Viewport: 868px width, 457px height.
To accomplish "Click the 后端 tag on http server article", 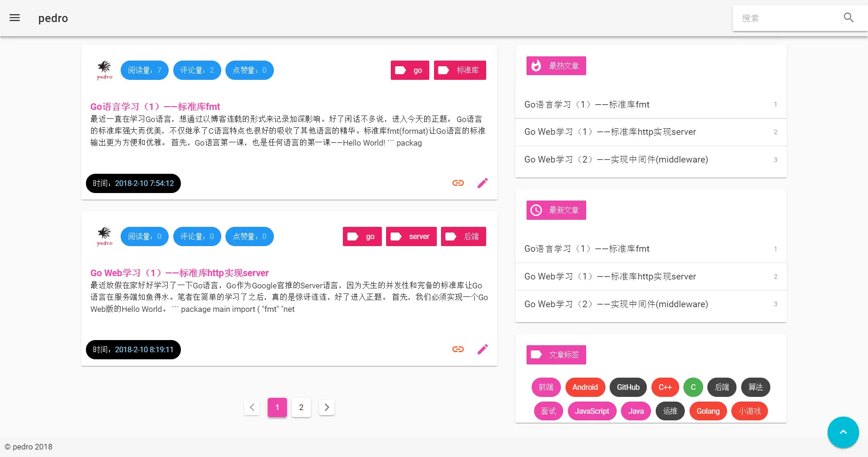I will (464, 236).
